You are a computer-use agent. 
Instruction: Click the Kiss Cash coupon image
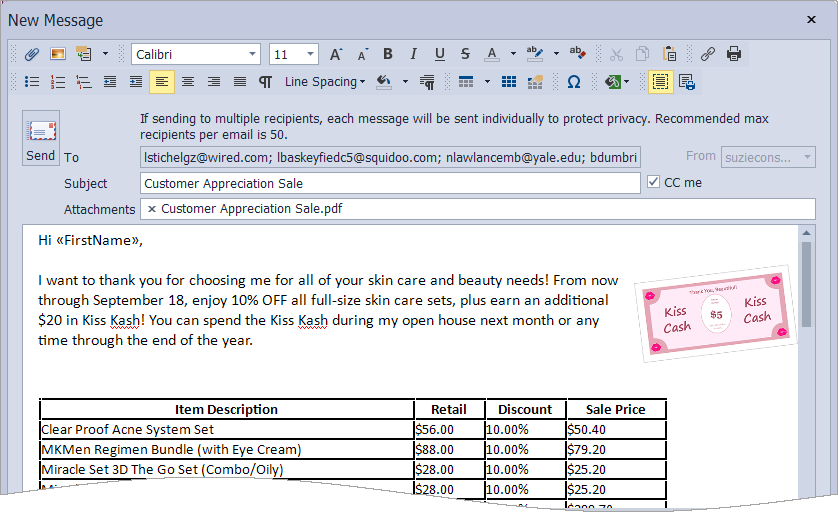[x=715, y=314]
